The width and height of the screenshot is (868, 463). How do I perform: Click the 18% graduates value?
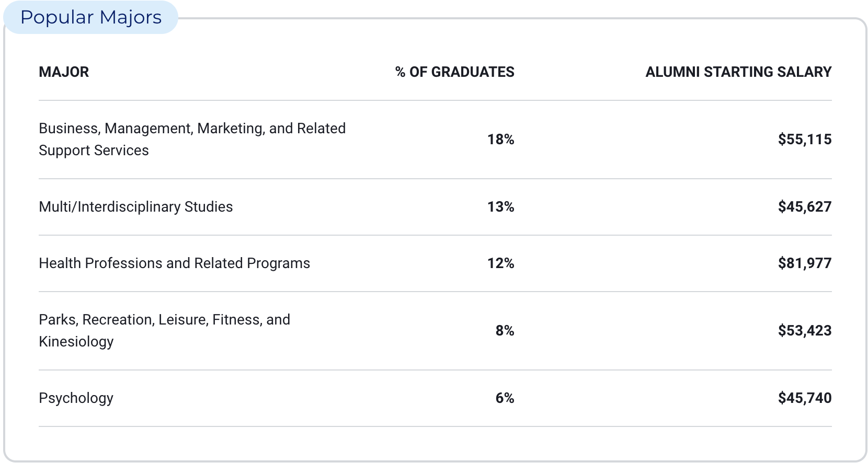tap(500, 140)
